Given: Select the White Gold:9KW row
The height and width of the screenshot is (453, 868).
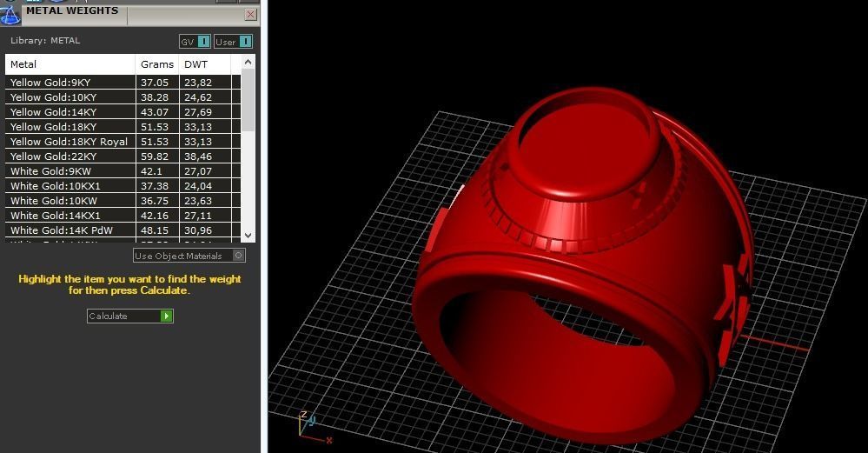Looking at the screenshot, I should [x=123, y=171].
